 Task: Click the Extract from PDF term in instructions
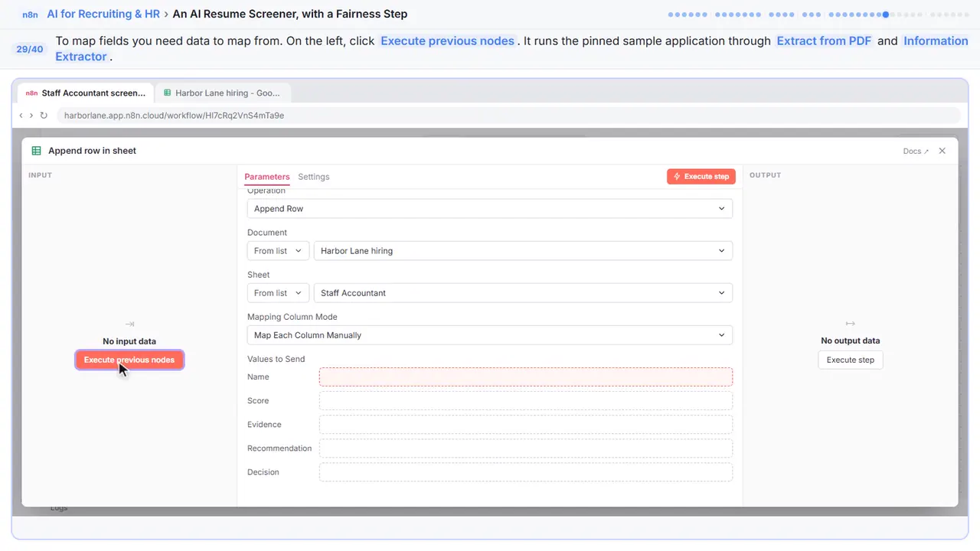click(x=824, y=41)
